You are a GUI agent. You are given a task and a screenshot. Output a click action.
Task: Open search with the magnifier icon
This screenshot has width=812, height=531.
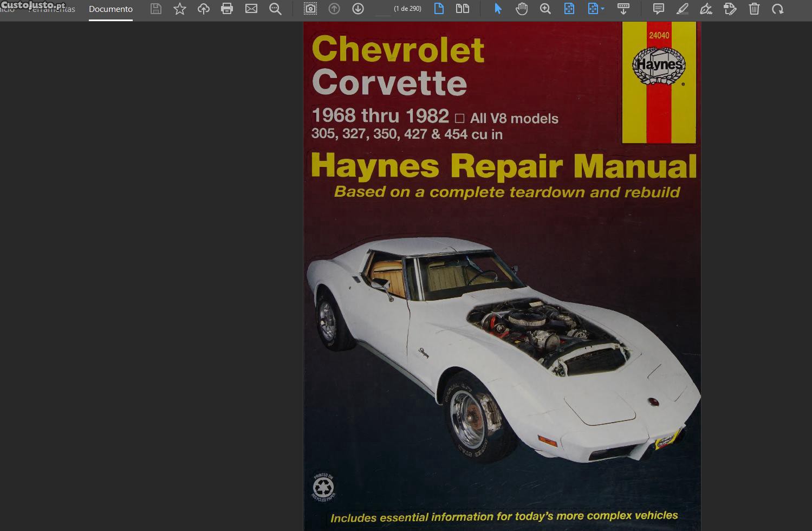point(275,9)
